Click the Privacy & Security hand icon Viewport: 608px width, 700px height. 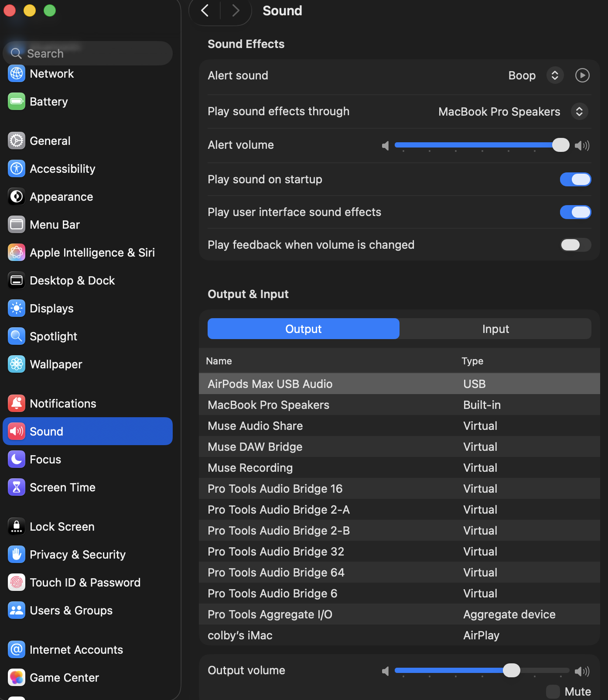[17, 555]
